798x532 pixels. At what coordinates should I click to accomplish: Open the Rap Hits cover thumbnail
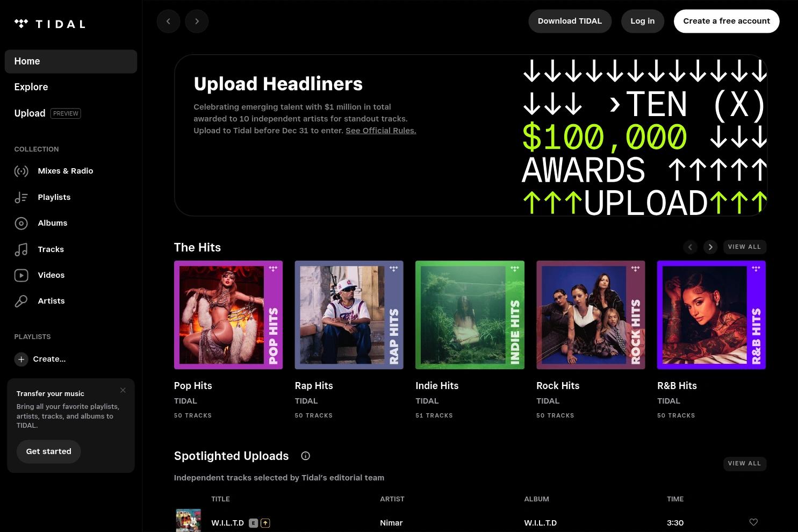pyautogui.click(x=349, y=315)
